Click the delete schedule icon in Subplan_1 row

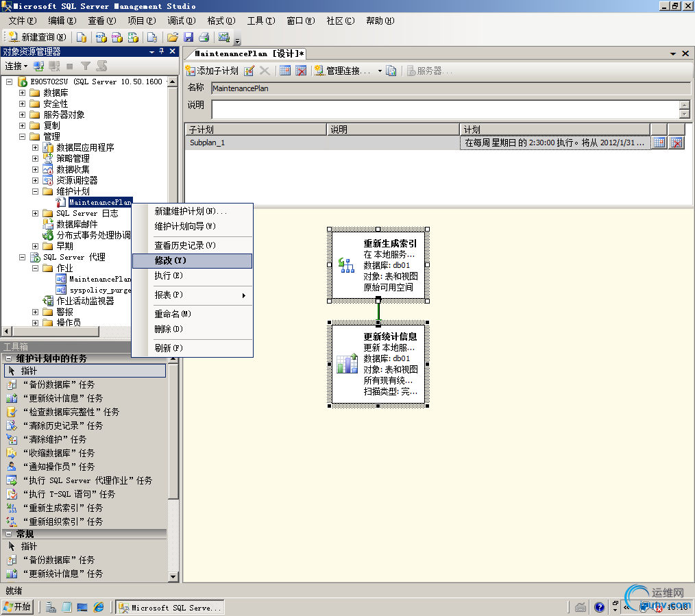(x=676, y=143)
